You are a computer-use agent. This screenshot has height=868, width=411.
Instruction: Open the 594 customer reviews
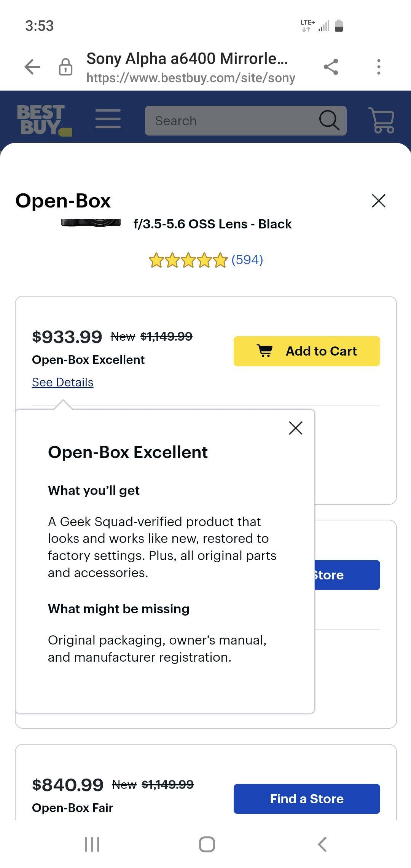click(247, 260)
